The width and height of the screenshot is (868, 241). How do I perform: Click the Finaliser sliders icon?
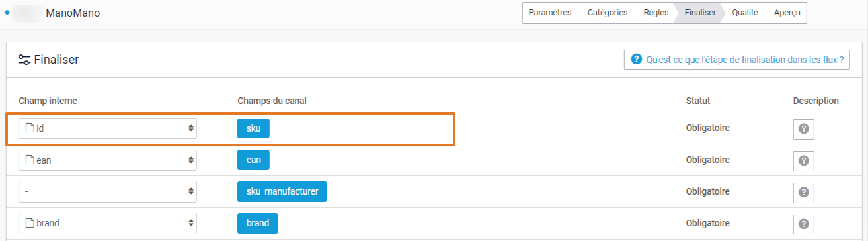tap(24, 60)
